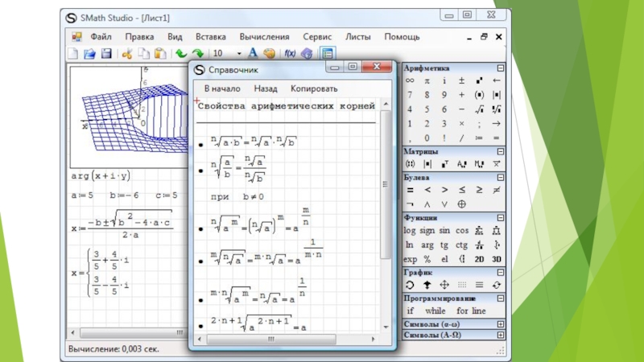Insert the pi constant from Арифметика
The height and width of the screenshot is (362, 644).
coord(427,80)
